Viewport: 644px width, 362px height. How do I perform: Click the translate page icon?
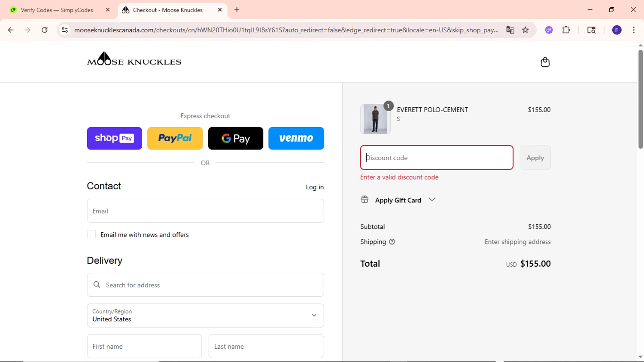pos(510,30)
